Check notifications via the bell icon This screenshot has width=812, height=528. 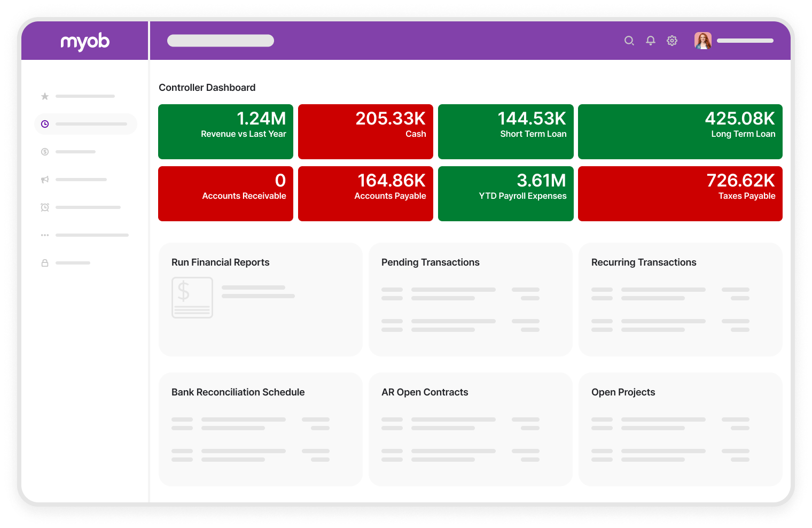pos(651,41)
